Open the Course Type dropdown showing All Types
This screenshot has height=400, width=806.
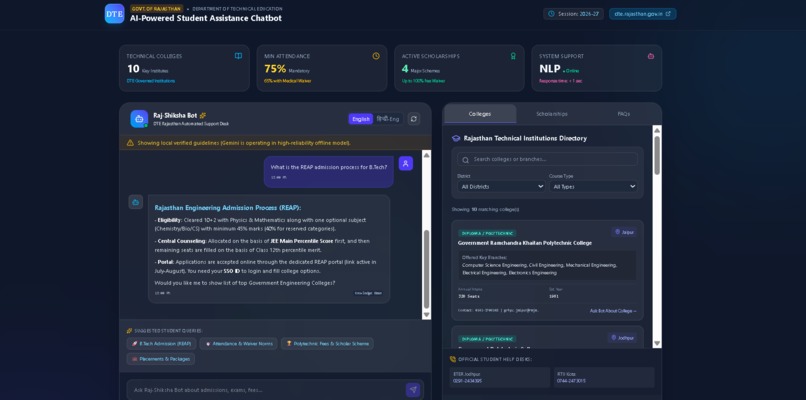(594, 187)
